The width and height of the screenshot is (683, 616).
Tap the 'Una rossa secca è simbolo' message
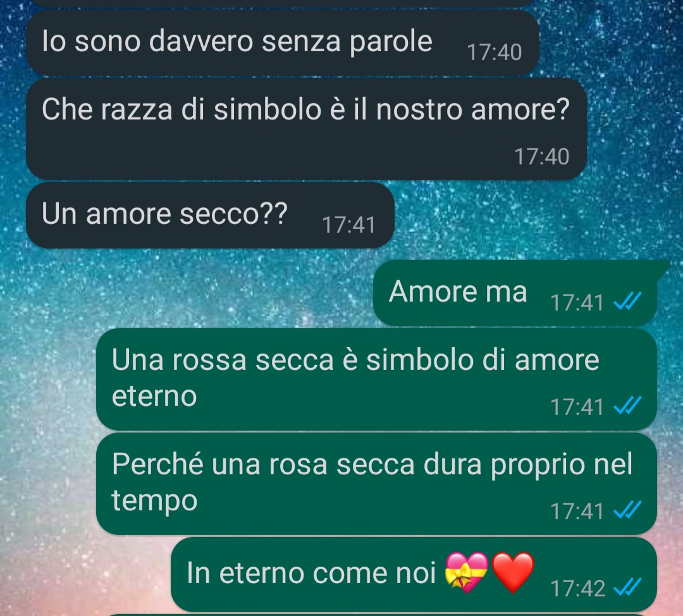point(376,379)
